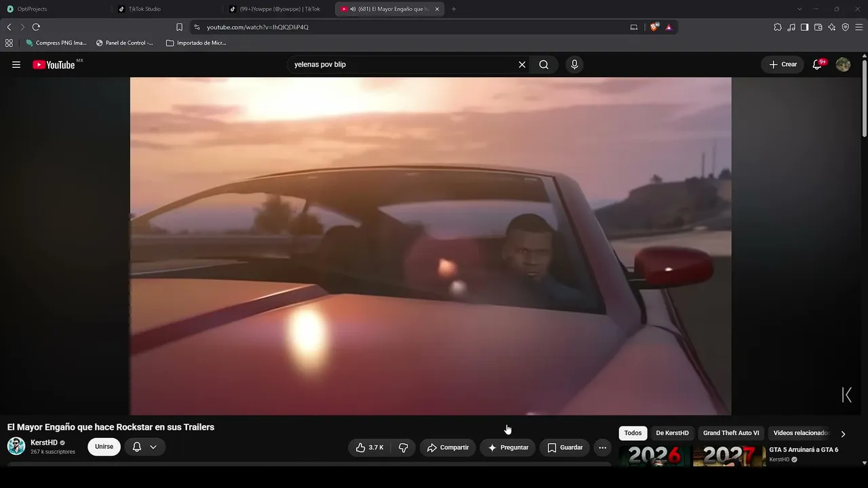Click the video player frame
The width and height of the screenshot is (868, 488).
(x=431, y=246)
